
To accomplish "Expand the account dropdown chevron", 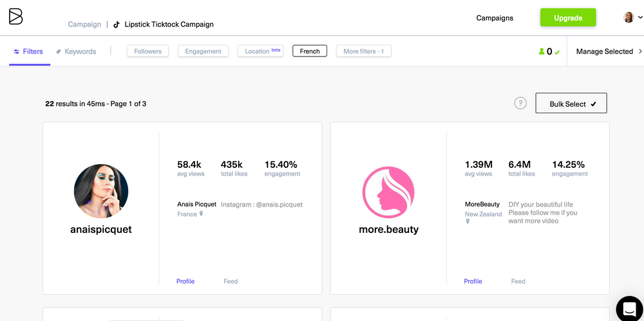I will point(640,17).
